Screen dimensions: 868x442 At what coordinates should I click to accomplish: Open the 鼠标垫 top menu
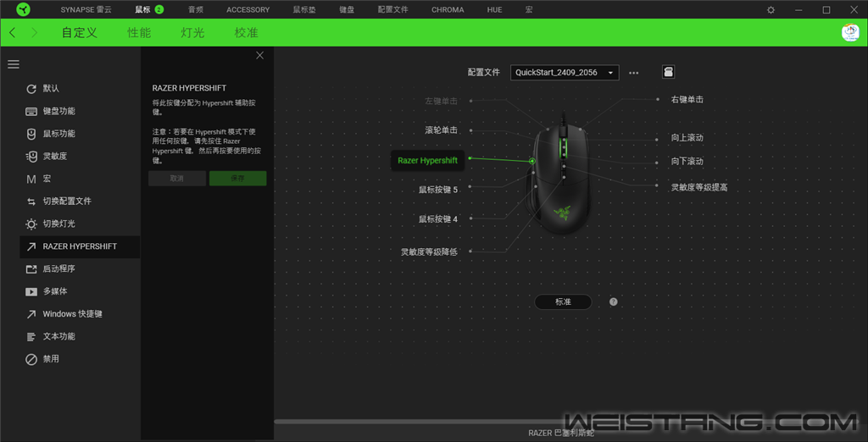click(x=304, y=10)
